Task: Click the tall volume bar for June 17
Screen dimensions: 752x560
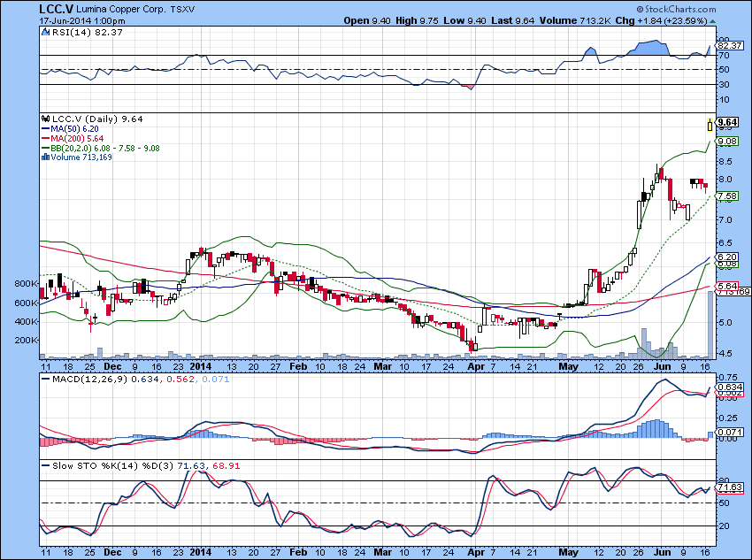Action: [710, 325]
